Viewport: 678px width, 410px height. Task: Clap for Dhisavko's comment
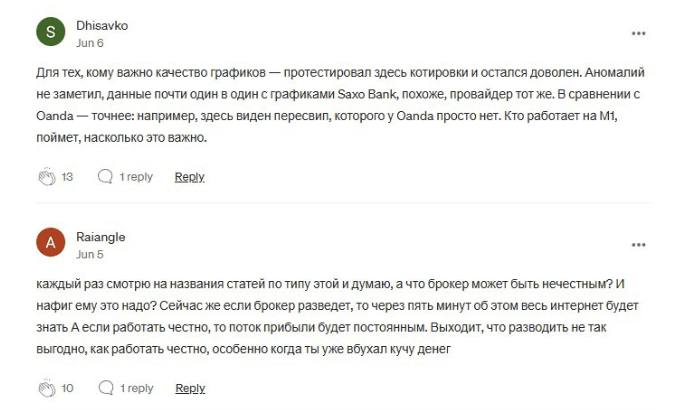pyautogui.click(x=45, y=177)
